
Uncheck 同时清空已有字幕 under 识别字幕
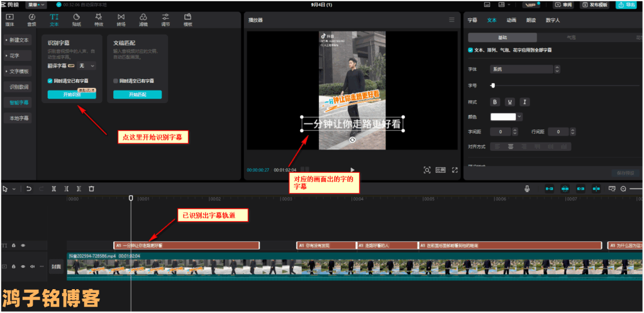[x=50, y=81]
